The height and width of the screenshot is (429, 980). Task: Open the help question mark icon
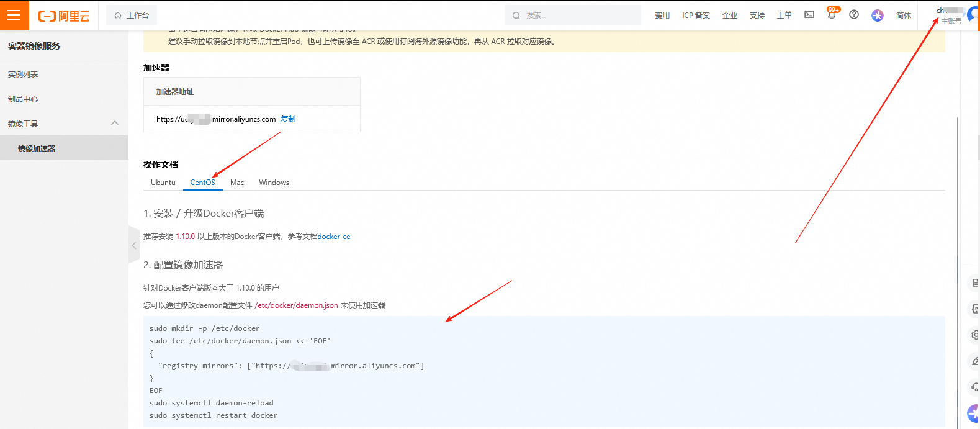click(854, 14)
